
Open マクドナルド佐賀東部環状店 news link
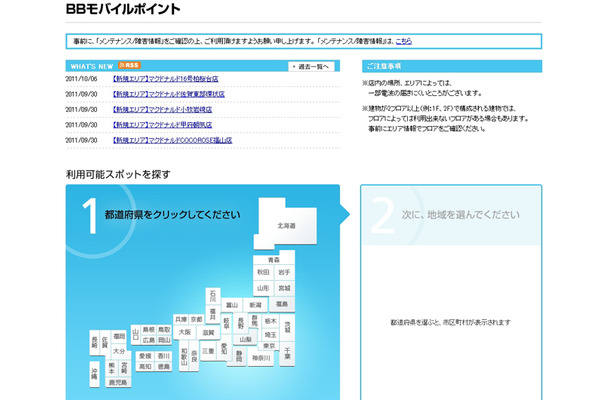tap(168, 94)
